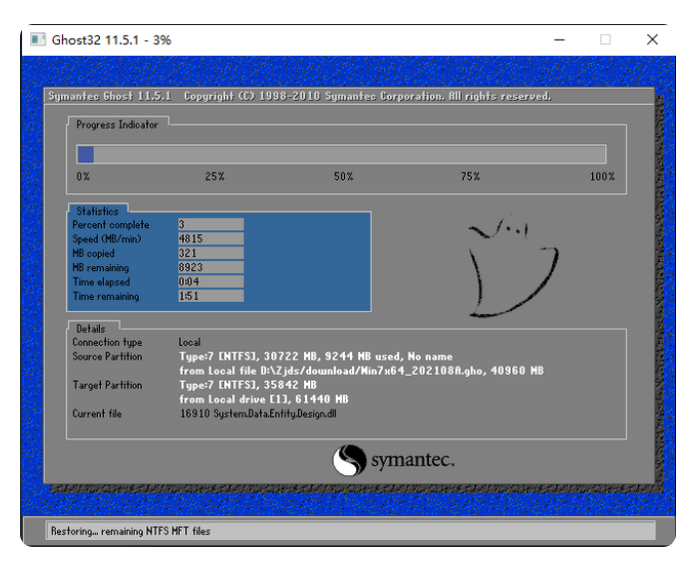Click the symantec brand text

[412, 461]
